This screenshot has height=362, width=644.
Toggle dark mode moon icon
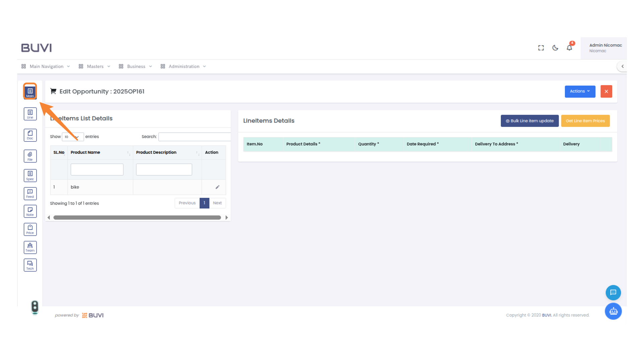(x=555, y=48)
